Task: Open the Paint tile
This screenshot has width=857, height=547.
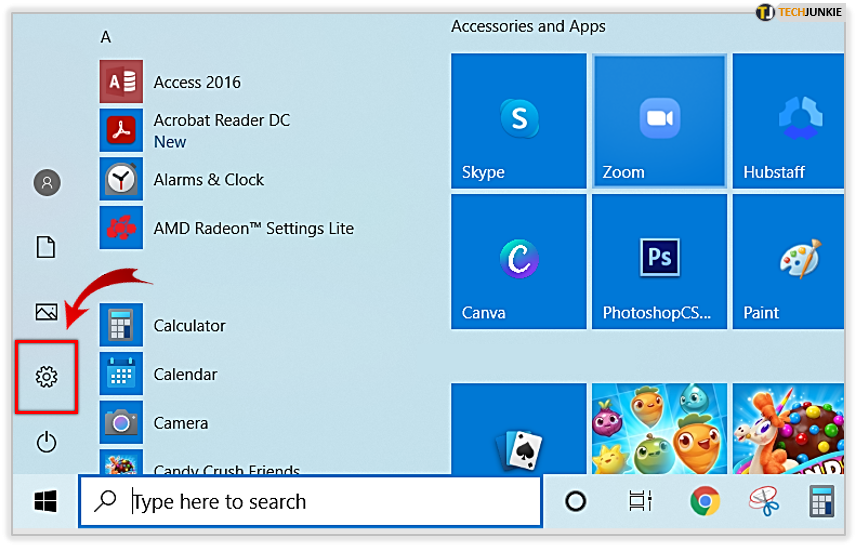Action: coord(789,262)
